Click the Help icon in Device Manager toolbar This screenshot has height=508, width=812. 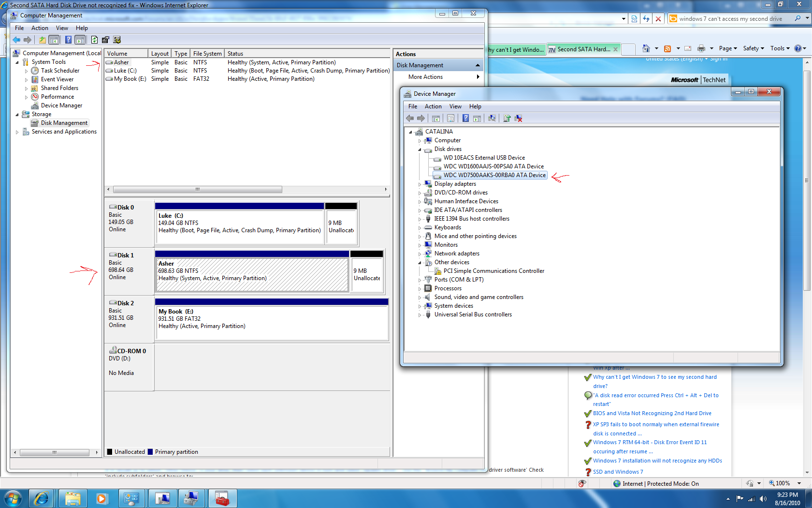click(x=465, y=118)
